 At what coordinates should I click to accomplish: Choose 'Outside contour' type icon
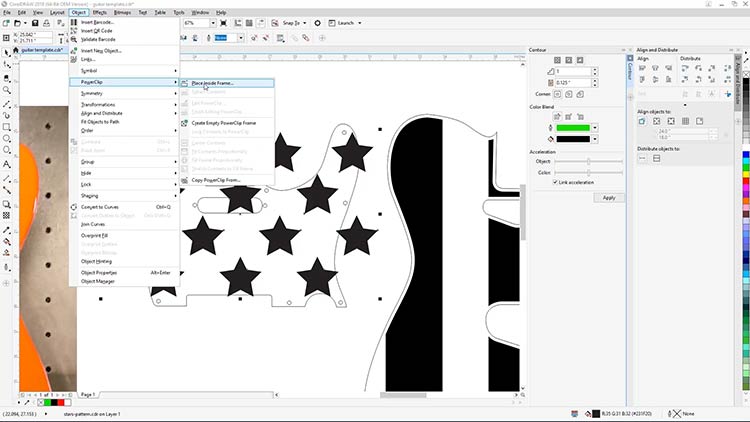pos(580,60)
